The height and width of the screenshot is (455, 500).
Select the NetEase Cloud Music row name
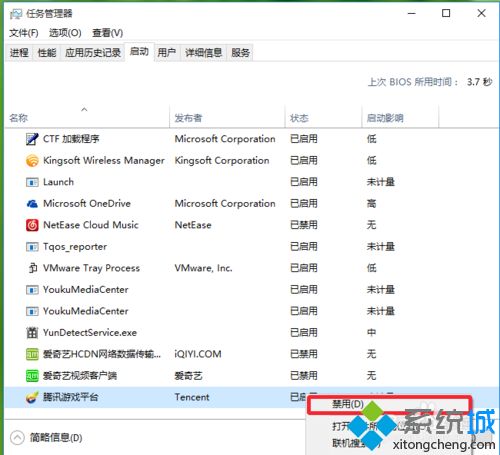(x=91, y=225)
